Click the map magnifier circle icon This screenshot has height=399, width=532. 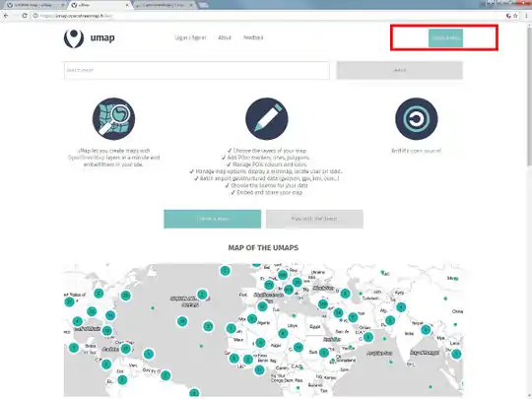113,119
